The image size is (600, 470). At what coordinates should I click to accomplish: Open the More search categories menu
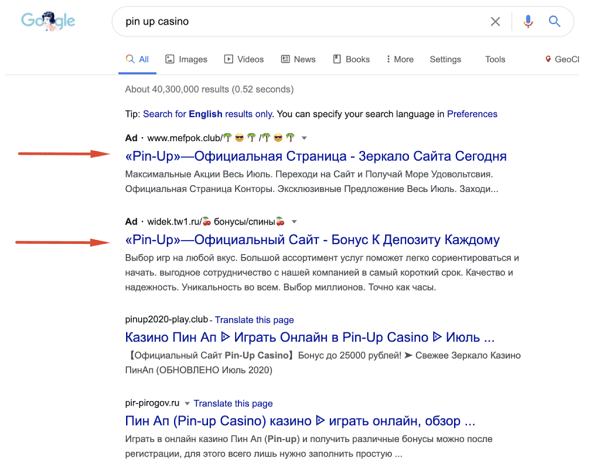[x=399, y=59]
